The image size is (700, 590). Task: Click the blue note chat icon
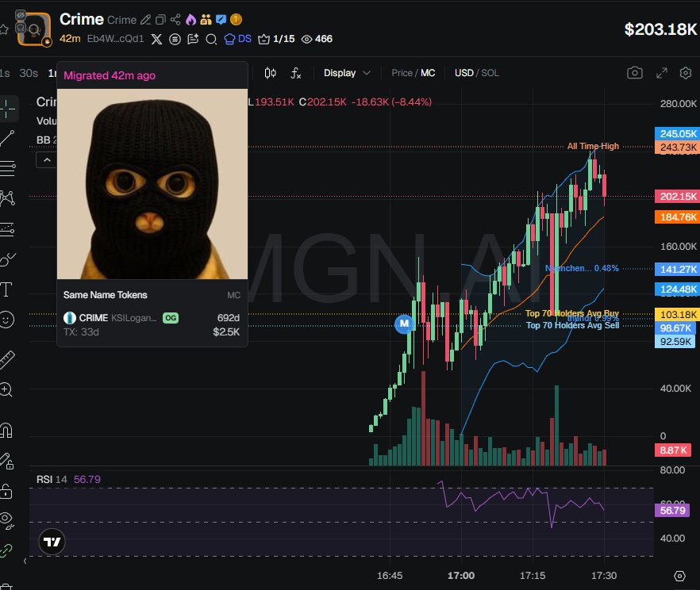[221, 20]
